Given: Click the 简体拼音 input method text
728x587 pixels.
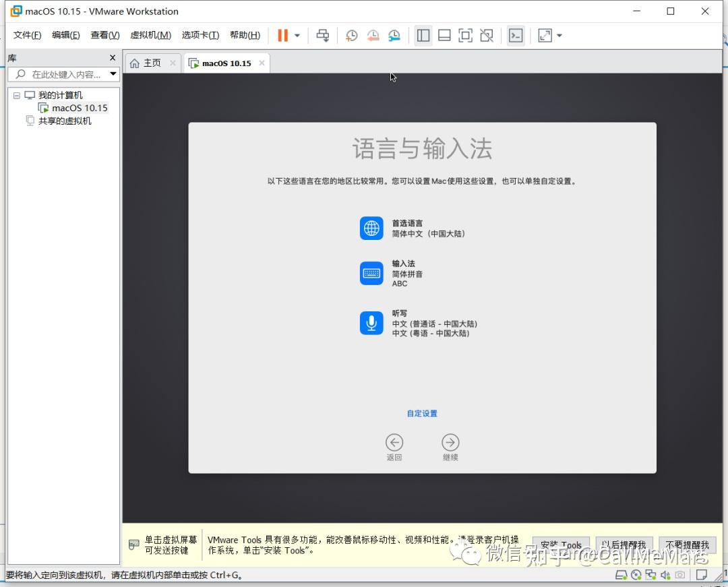Looking at the screenshot, I should click(407, 274).
